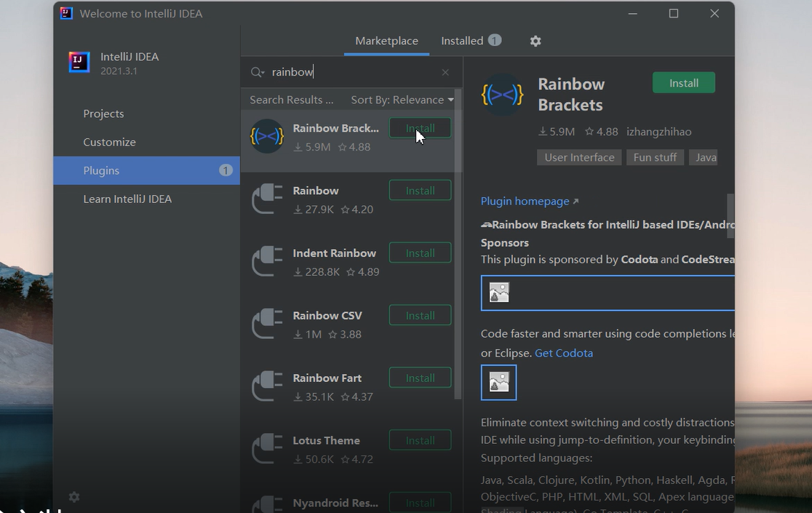This screenshot has width=812, height=513.
Task: Select the Nyandroid Res... result
Action: click(x=335, y=503)
